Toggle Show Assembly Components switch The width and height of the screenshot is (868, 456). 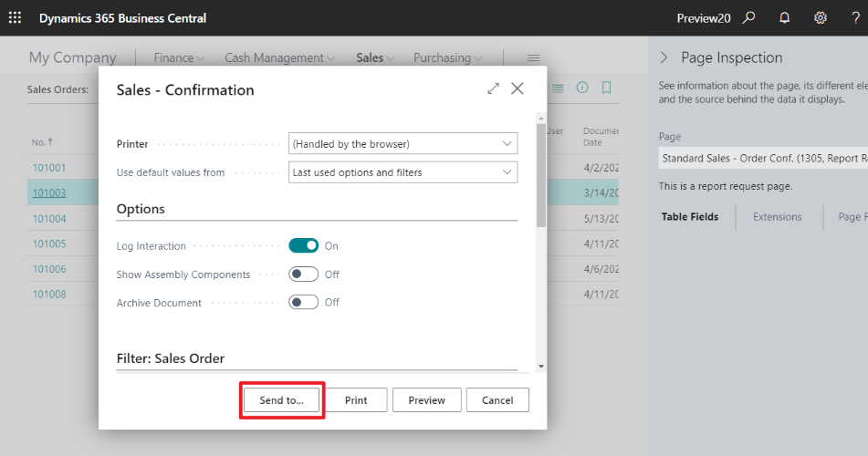(x=303, y=274)
